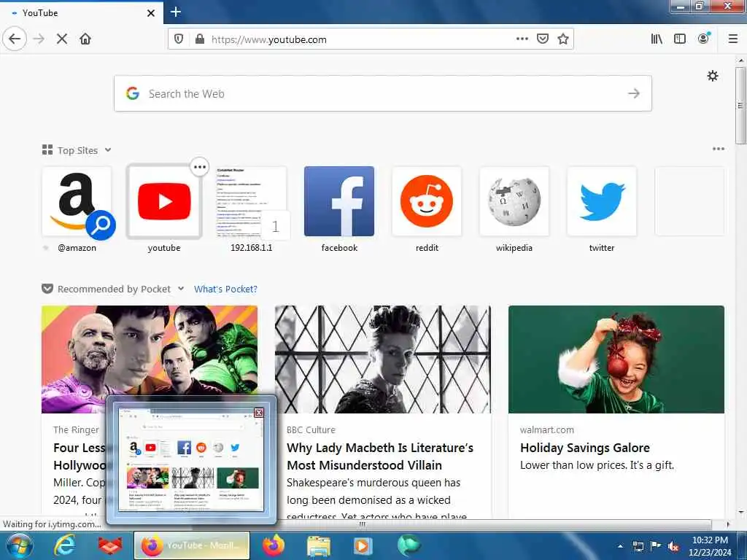Open tracking protection shield icon
Viewport: 747px width, 560px height.
[x=179, y=39]
